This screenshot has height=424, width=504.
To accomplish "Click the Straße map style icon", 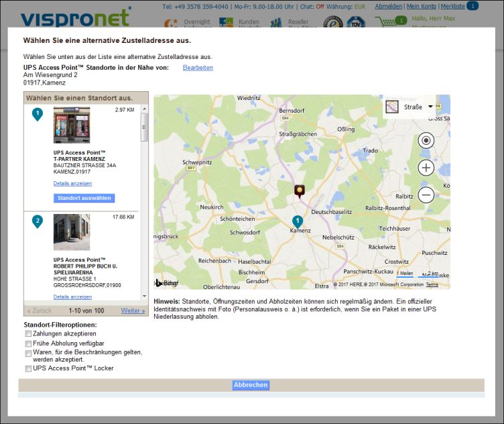I will [392, 107].
